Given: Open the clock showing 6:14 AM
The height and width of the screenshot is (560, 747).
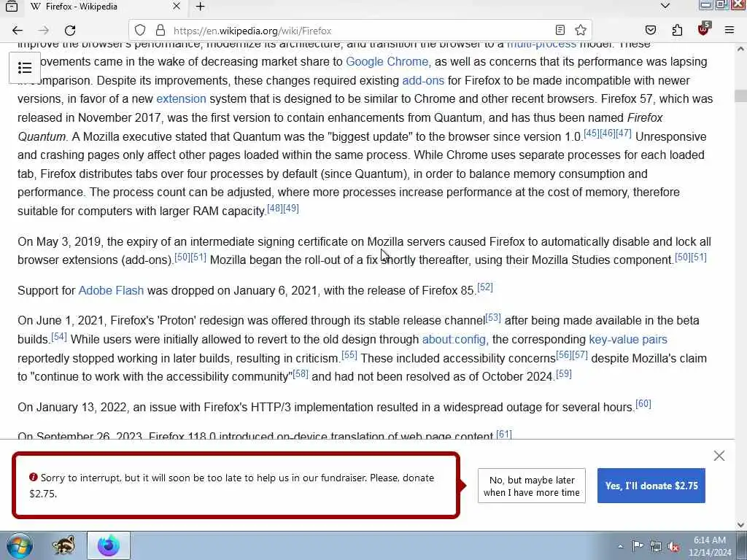Looking at the screenshot, I should pyautogui.click(x=710, y=546).
